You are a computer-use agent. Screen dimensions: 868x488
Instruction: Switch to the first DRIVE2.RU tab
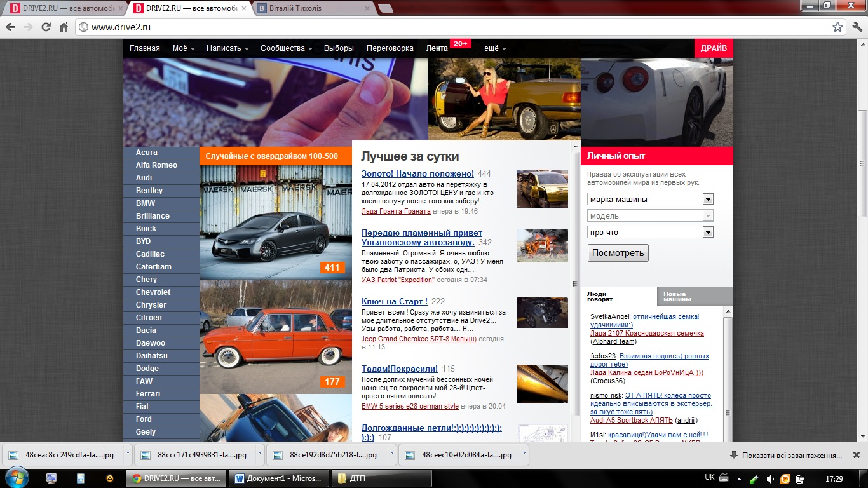(x=65, y=8)
